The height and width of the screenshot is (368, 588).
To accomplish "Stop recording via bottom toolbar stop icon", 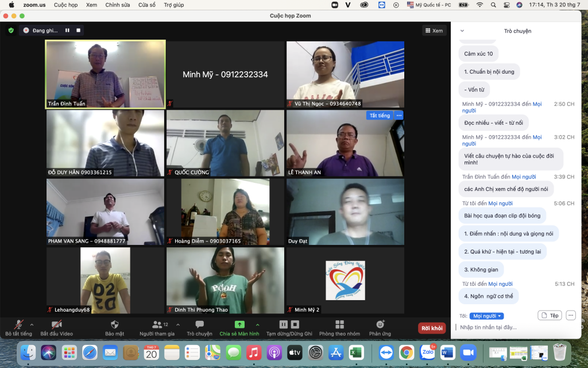I will pos(295,324).
